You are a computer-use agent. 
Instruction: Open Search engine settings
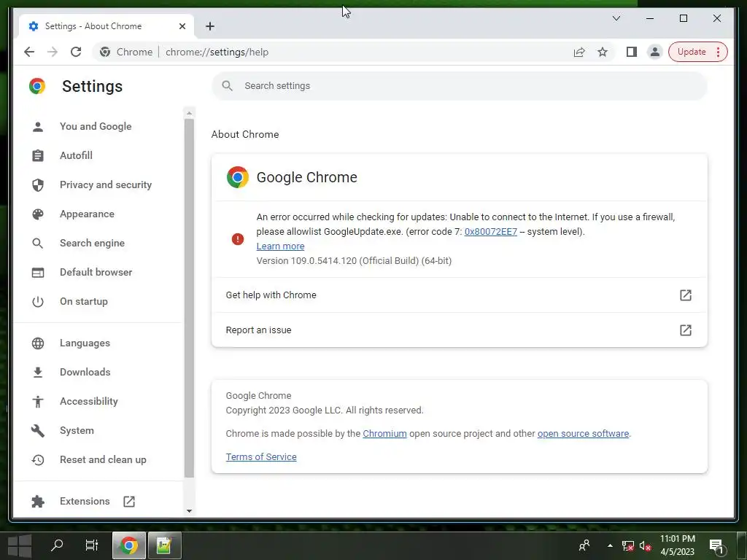coord(92,243)
